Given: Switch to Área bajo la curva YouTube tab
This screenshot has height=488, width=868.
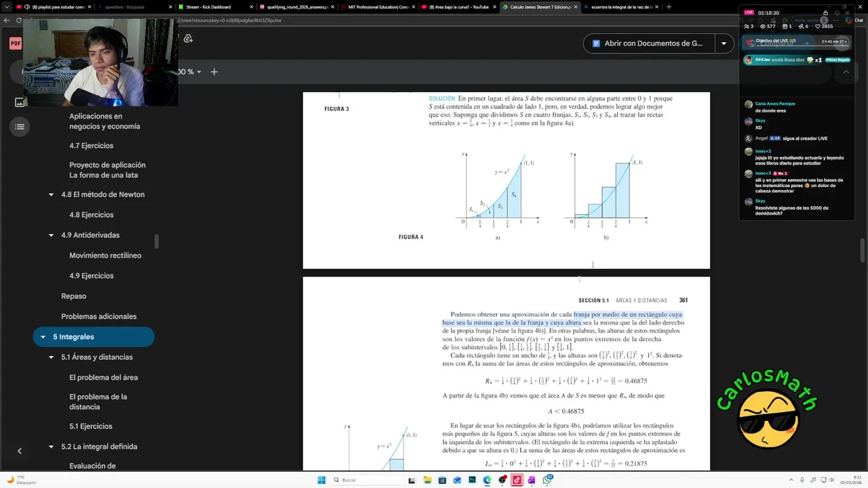Looking at the screenshot, I should [460, 7].
